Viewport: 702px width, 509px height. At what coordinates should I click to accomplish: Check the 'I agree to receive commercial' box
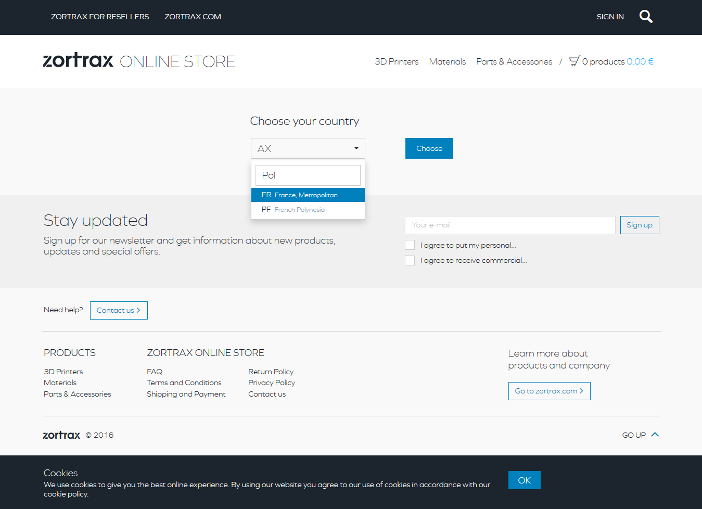pyautogui.click(x=410, y=260)
